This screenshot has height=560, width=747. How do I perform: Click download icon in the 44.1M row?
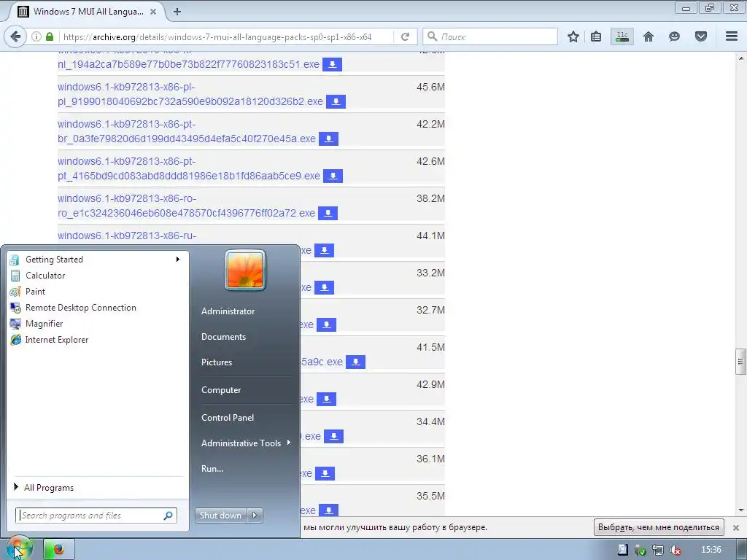point(325,250)
